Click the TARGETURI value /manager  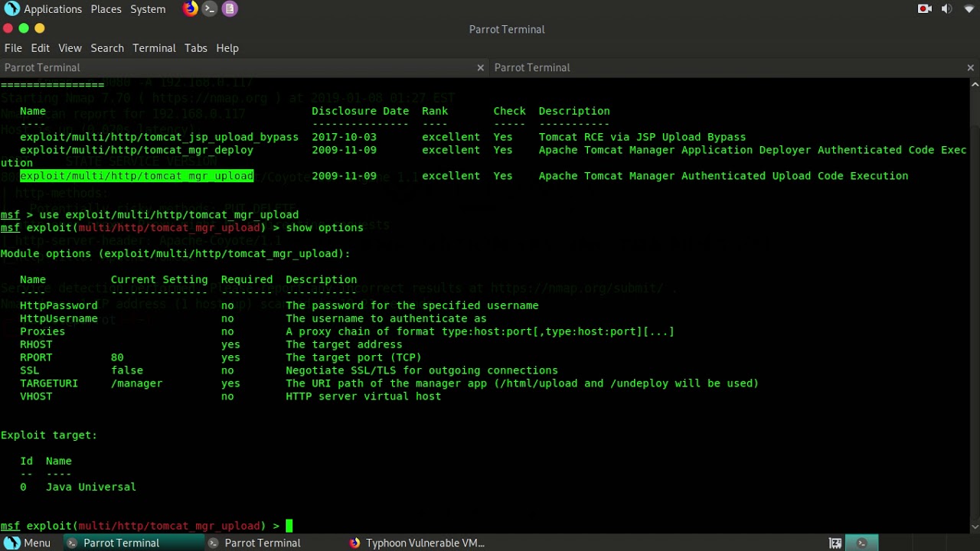136,383
